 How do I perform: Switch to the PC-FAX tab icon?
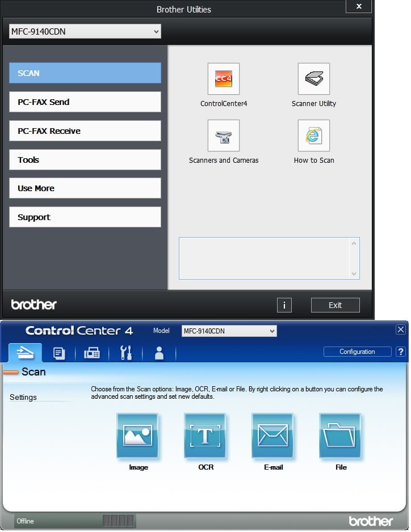pos(92,353)
